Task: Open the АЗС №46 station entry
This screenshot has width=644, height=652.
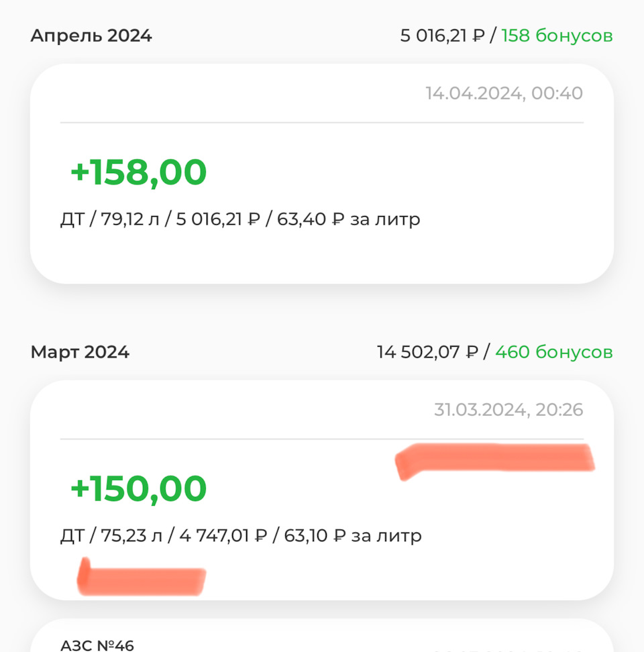Action: [97, 645]
